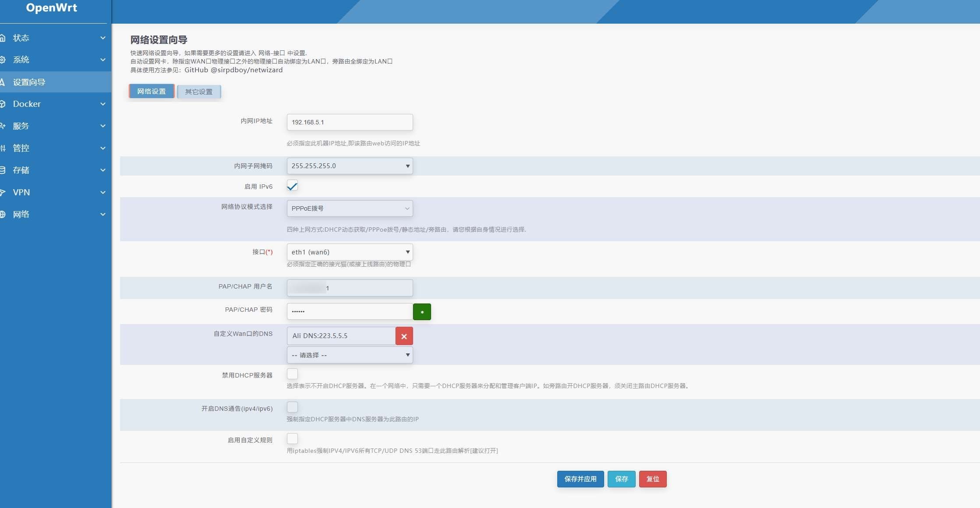Open the eth1 (wan6) interface dropdown
980x508 pixels.
click(350, 252)
